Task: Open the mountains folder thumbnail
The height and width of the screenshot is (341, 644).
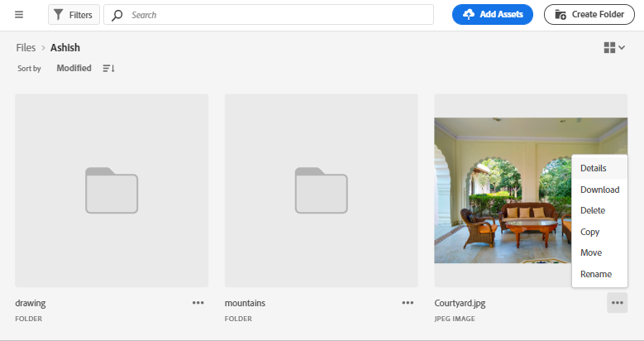Action: point(322,190)
